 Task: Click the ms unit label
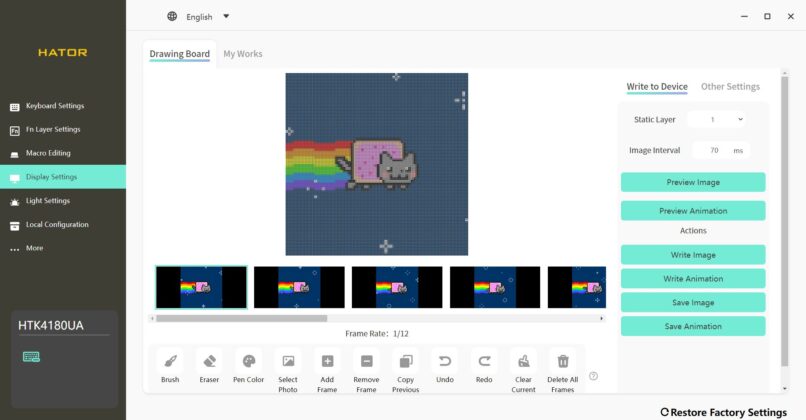click(738, 151)
